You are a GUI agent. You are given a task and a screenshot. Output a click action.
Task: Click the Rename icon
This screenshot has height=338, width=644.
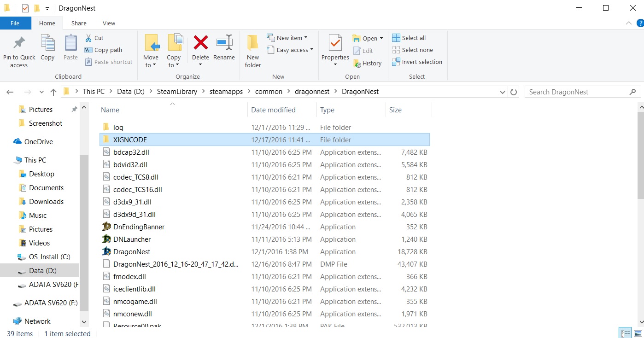(224, 42)
